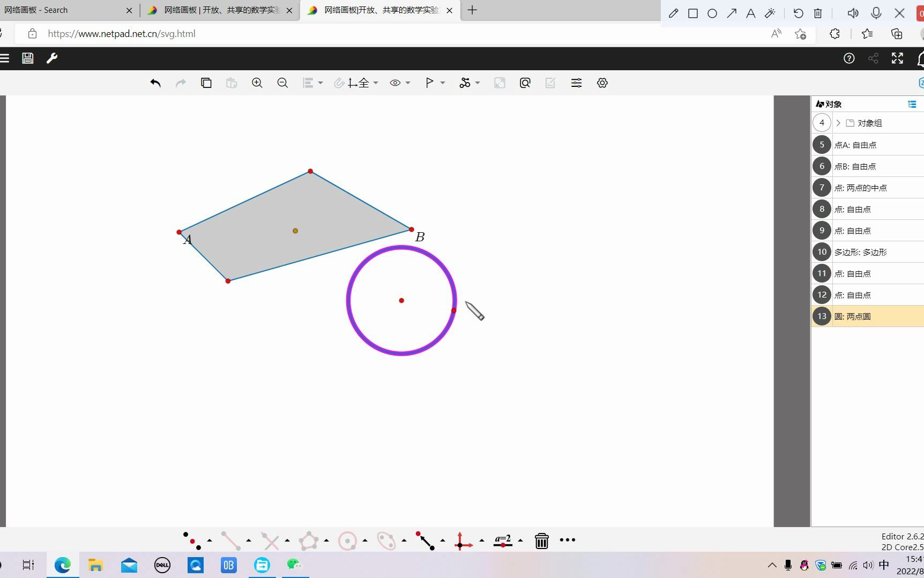Viewport: 924px width, 578px height.
Task: Expand the variable tool options arrow
Action: tap(520, 540)
